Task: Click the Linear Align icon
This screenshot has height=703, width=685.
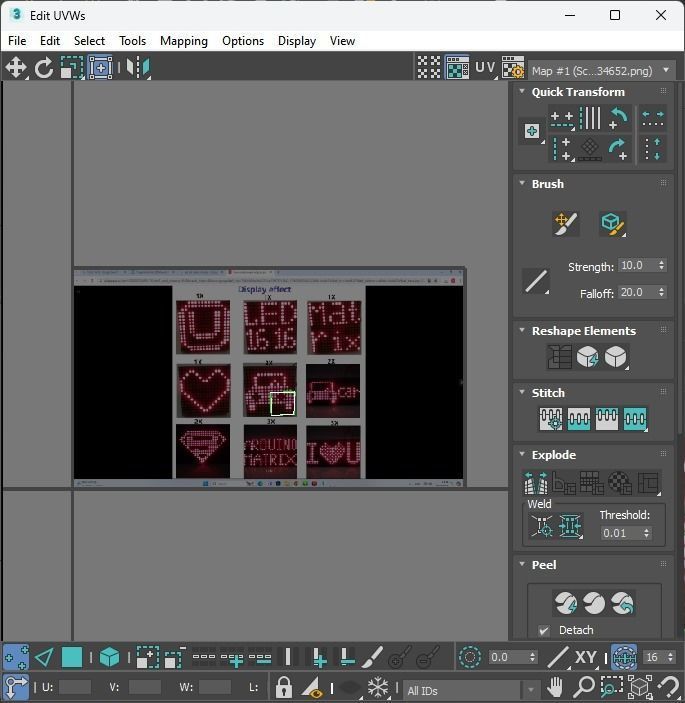Action: (x=590, y=149)
